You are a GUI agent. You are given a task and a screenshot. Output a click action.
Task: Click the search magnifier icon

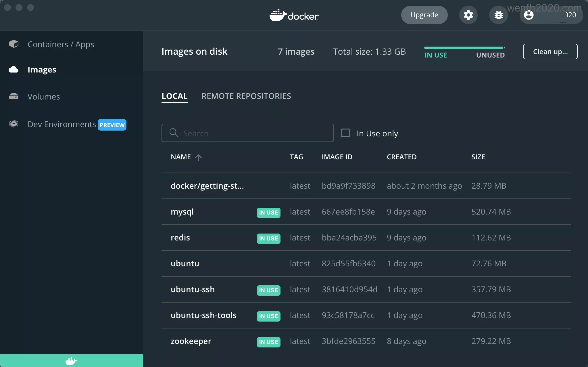pos(174,133)
